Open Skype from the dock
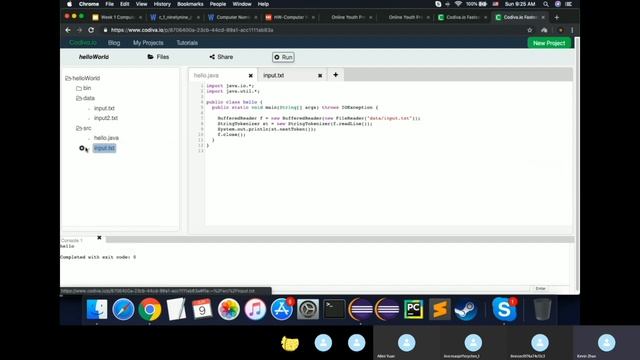 pos(504,309)
